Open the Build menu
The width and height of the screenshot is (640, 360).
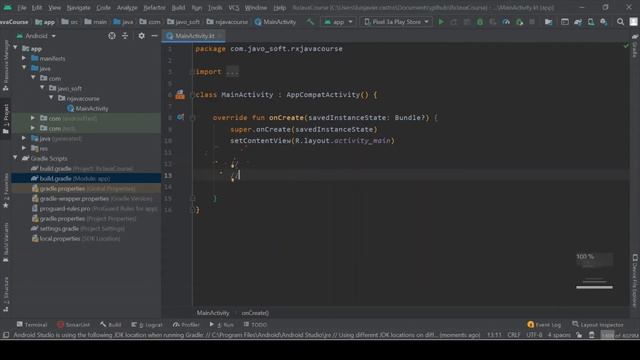pyautogui.click(x=178, y=8)
